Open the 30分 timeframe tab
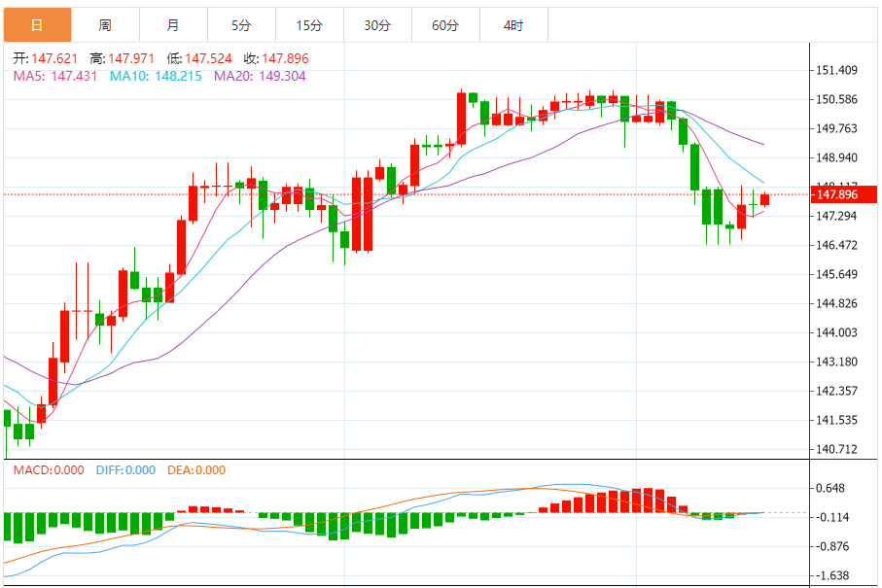The height and width of the screenshot is (588, 882). pos(377,25)
